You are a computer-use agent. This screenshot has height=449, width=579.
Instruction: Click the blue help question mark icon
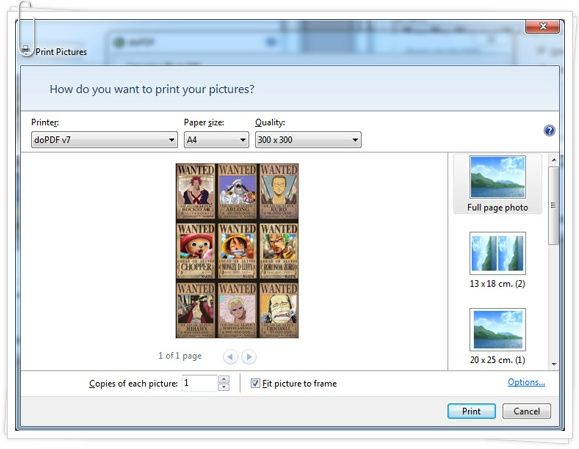(549, 130)
